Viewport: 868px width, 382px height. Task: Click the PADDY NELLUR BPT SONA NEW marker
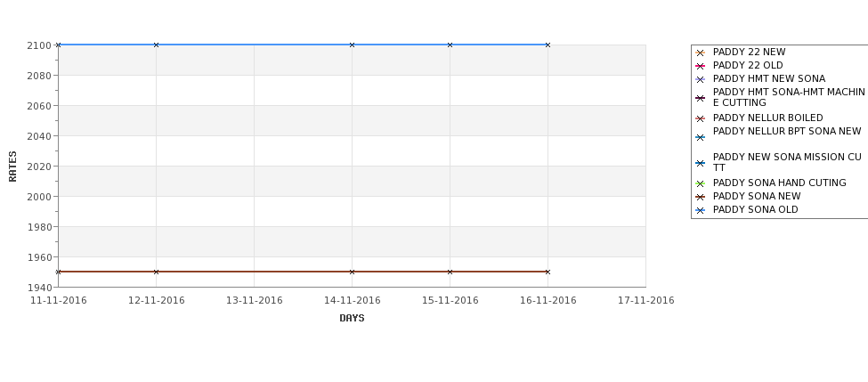(700, 137)
